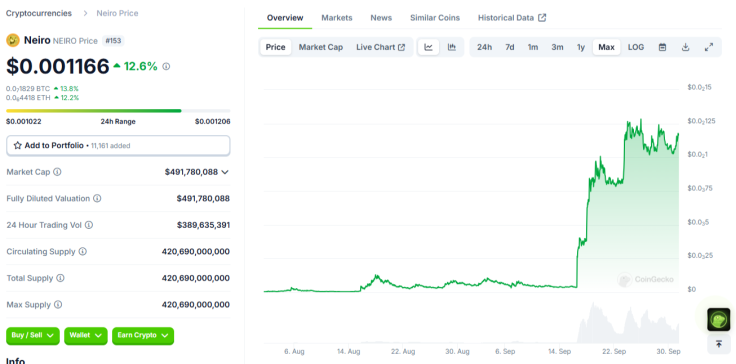Image resolution: width=736 pixels, height=364 pixels.
Task: Switch to candlestick chart icon
Action: (452, 47)
